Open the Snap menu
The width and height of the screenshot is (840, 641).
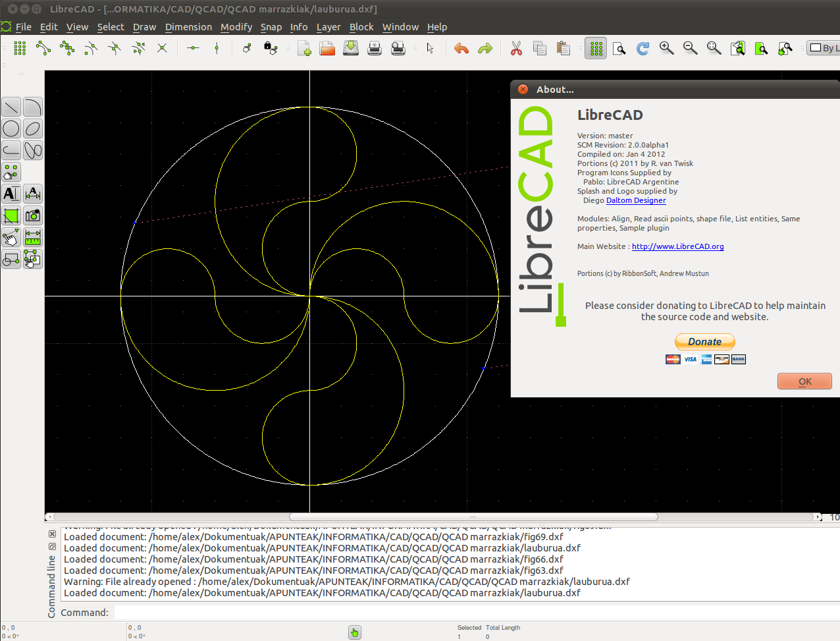coord(271,27)
